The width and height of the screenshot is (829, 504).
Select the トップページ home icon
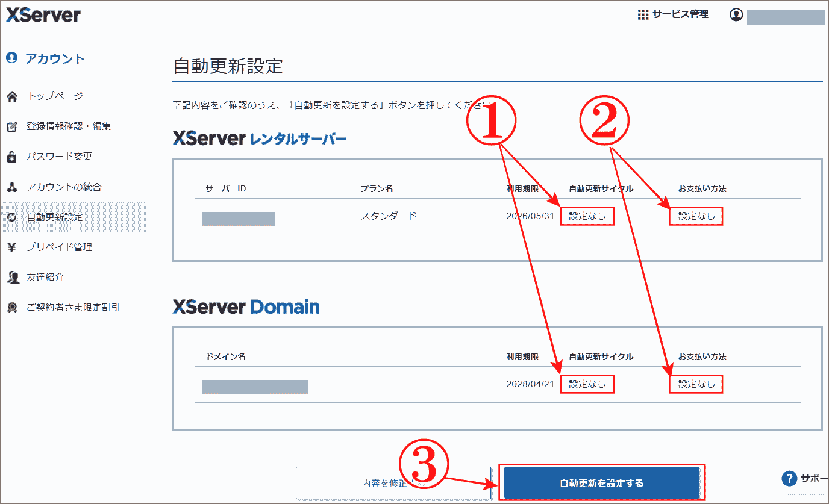pos(13,95)
